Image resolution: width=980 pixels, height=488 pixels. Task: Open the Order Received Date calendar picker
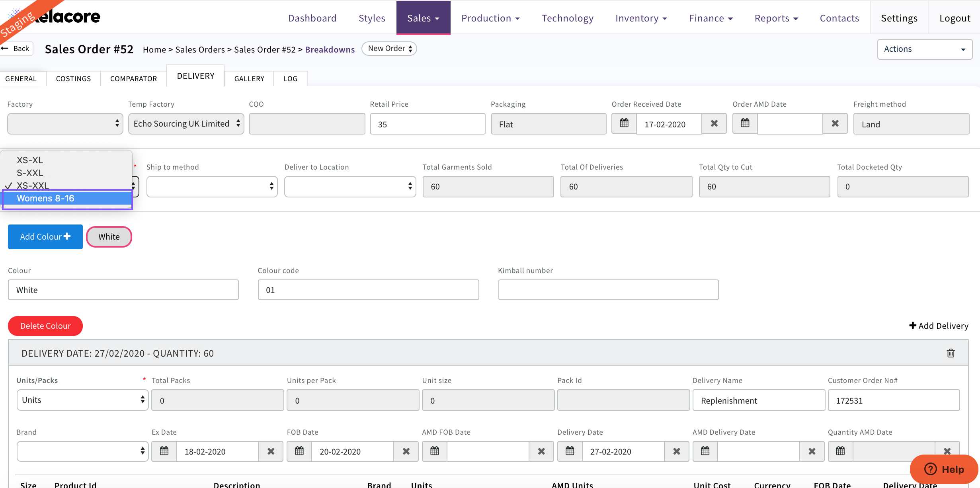624,123
